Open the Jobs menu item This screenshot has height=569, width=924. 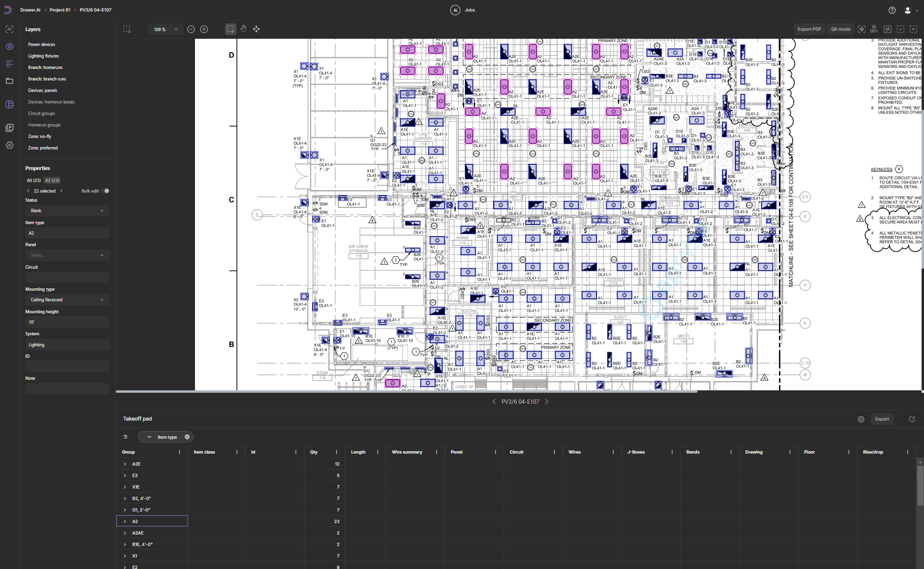coord(469,10)
